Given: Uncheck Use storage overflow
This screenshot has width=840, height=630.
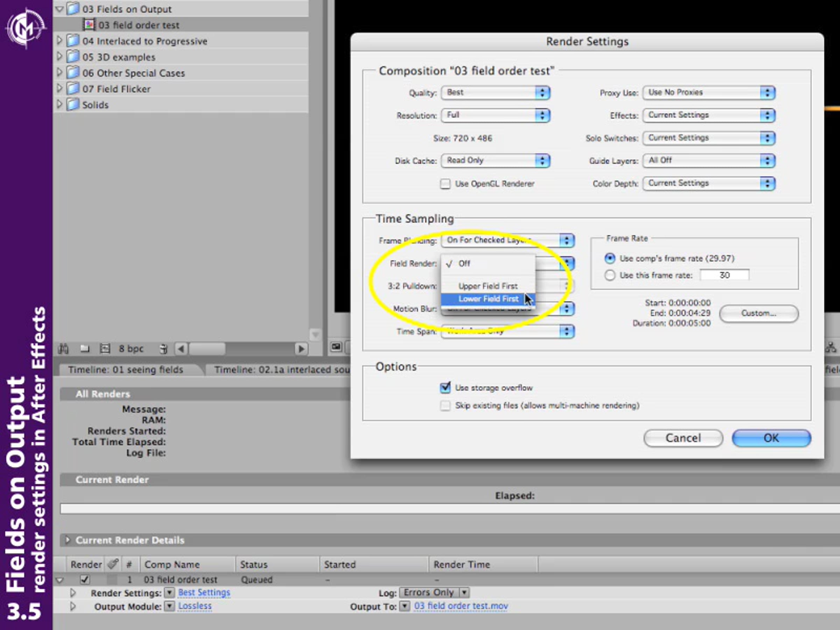Looking at the screenshot, I should [445, 388].
